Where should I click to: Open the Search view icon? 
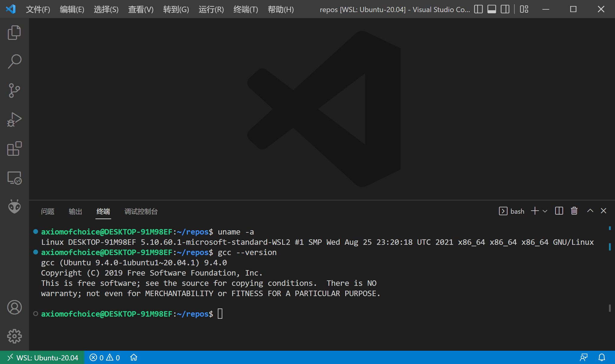pos(14,62)
